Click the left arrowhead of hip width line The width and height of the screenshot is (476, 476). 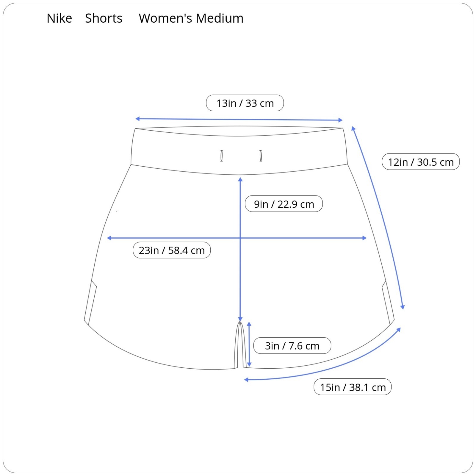point(109,238)
